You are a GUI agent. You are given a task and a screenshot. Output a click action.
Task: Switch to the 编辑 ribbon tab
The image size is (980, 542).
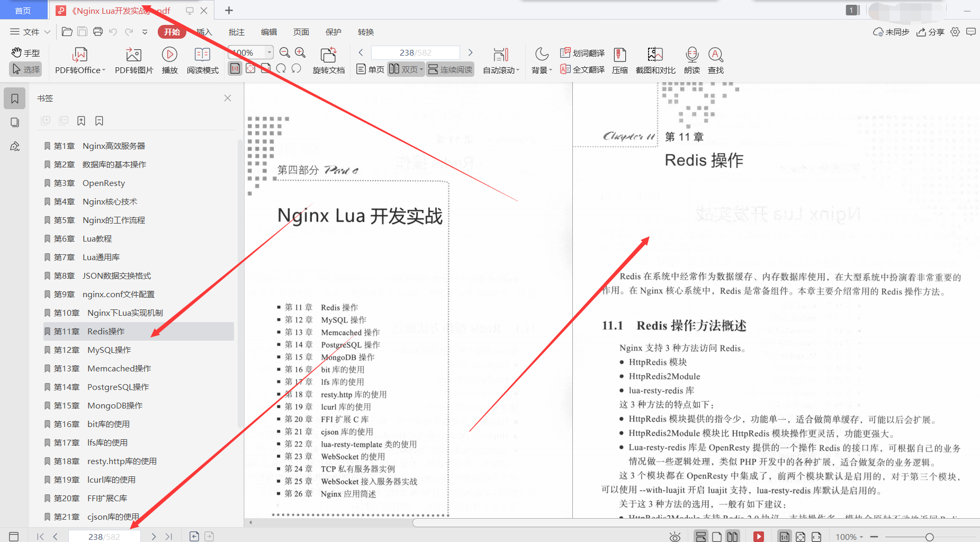[x=268, y=32]
